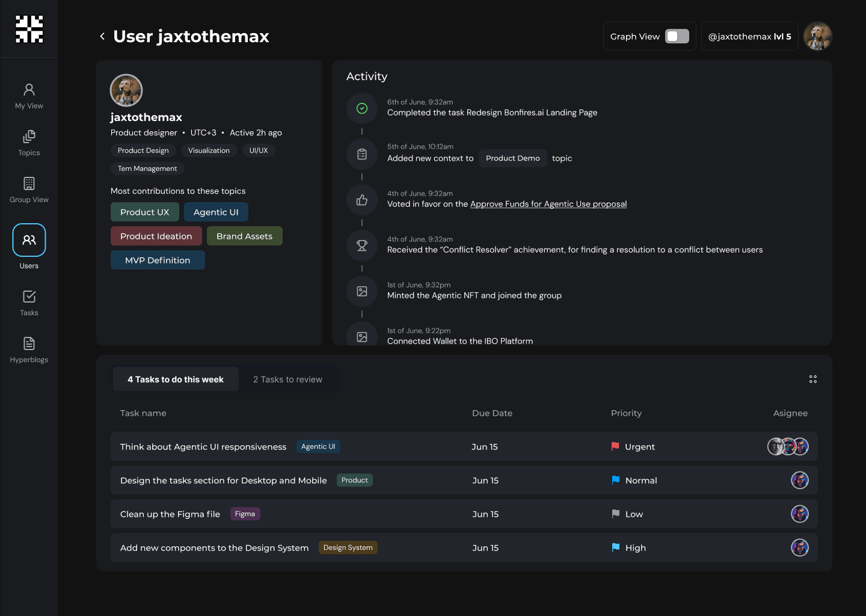Screen dimensions: 866x616
Task: Click the Product Demo topic chip
Action: coord(513,158)
